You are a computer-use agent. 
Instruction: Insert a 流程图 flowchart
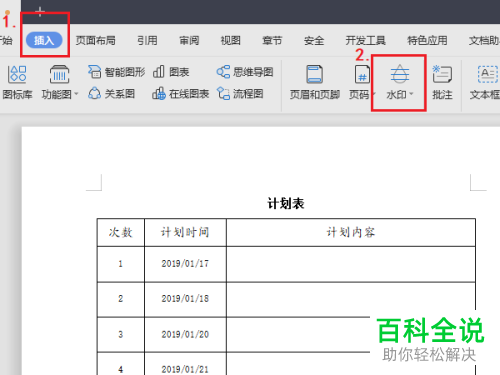point(240,94)
